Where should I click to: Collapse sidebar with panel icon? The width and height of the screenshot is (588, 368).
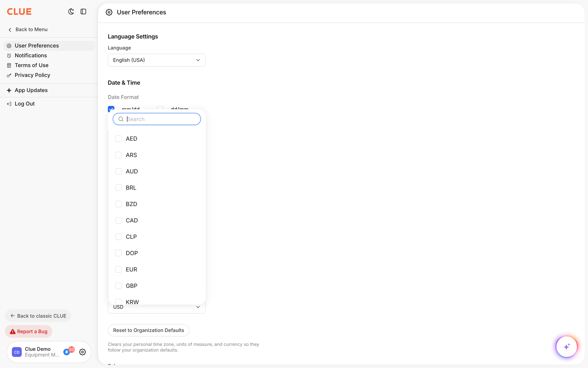click(83, 12)
